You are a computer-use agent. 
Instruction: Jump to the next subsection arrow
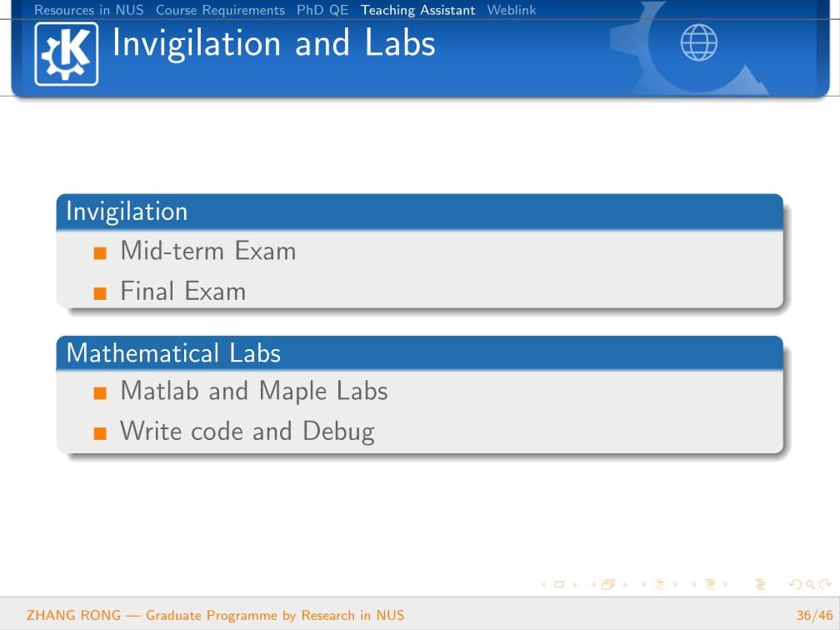click(676, 584)
